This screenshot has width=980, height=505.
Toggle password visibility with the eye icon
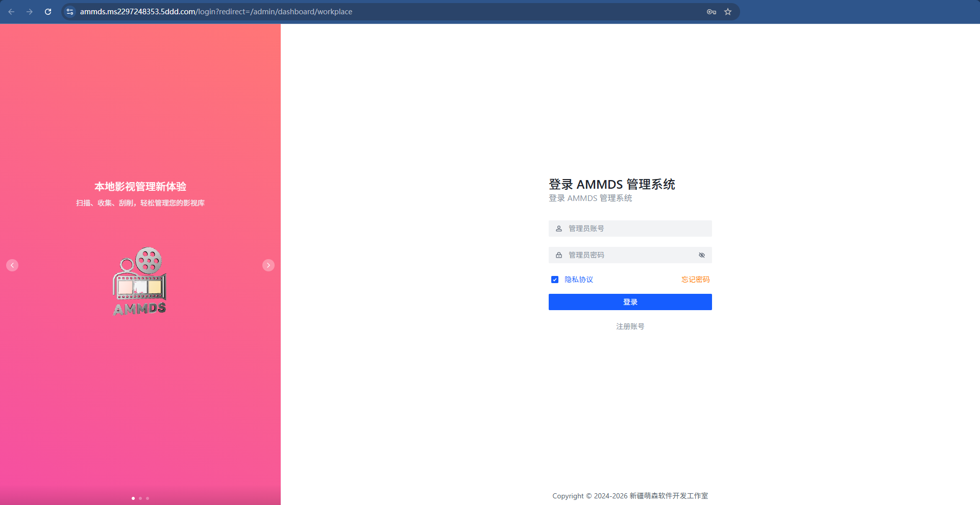coord(701,255)
